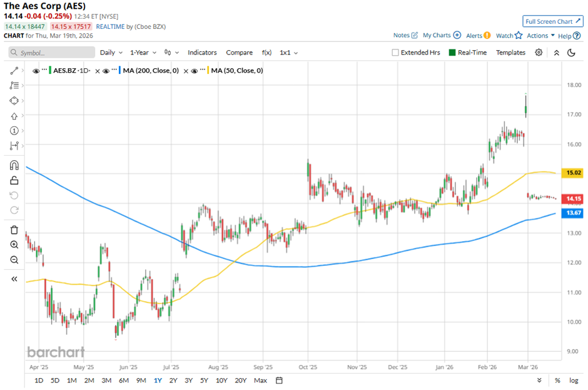Image resolution: width=588 pixels, height=390 pixels.
Task: Open the Actions dropdown menu
Action: [540, 36]
